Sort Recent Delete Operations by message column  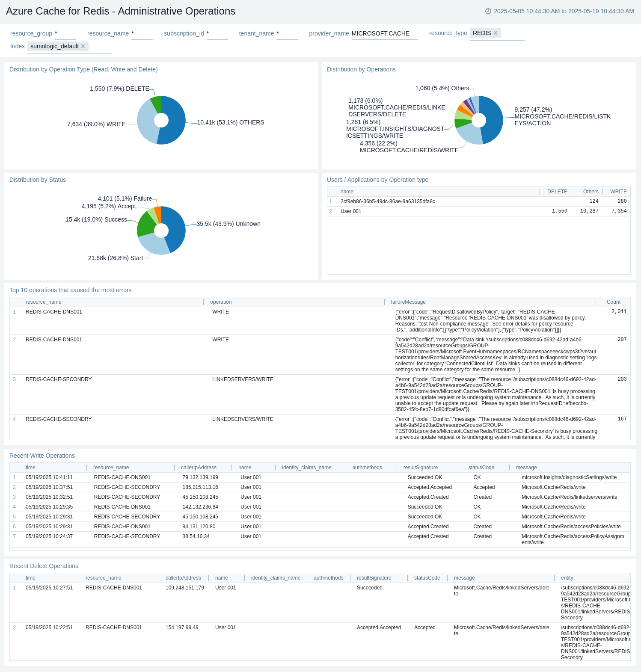coord(464,578)
